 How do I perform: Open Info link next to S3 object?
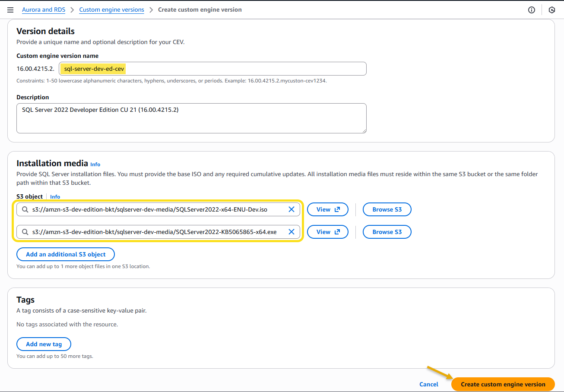[55, 197]
